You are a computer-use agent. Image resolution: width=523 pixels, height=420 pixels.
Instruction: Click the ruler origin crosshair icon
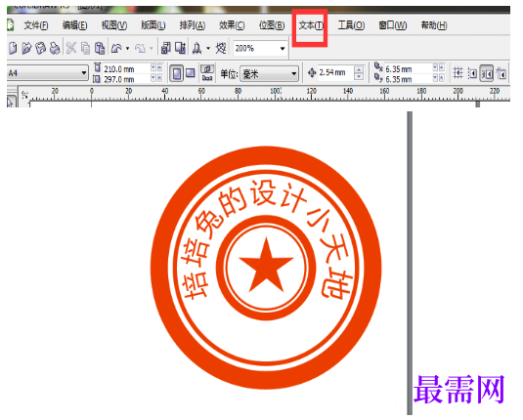[x=24, y=95]
